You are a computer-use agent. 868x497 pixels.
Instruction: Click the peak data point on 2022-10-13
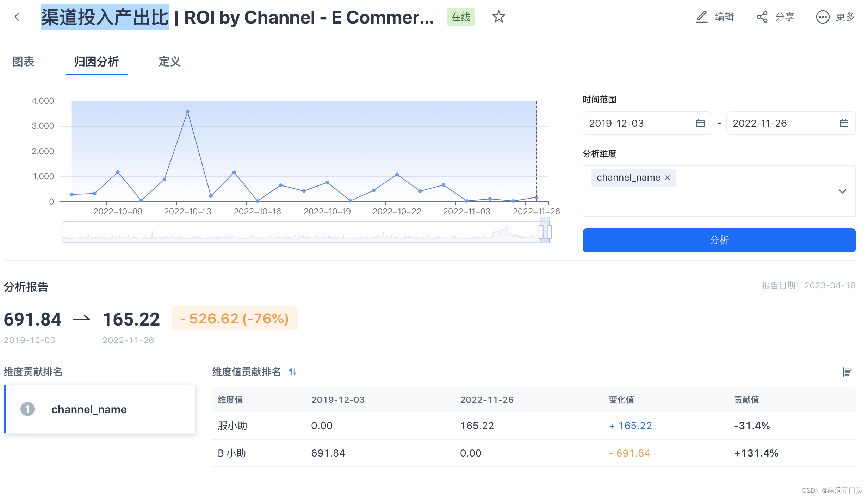point(187,112)
